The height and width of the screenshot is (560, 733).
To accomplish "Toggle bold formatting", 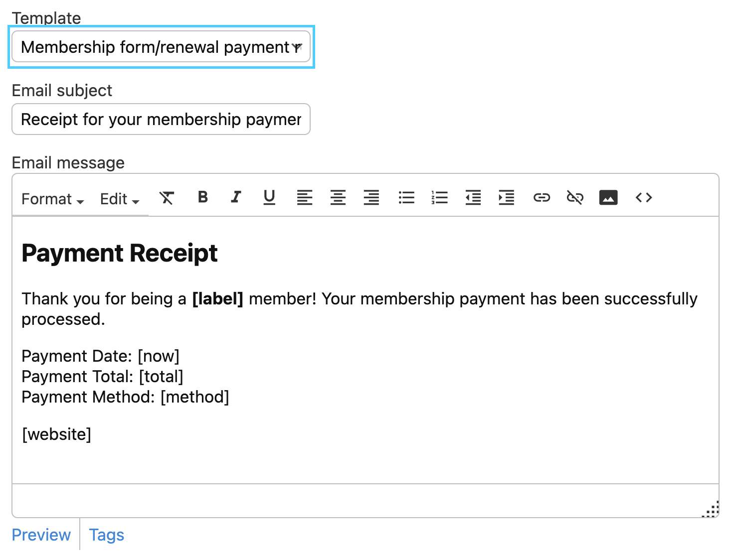I will (x=203, y=197).
